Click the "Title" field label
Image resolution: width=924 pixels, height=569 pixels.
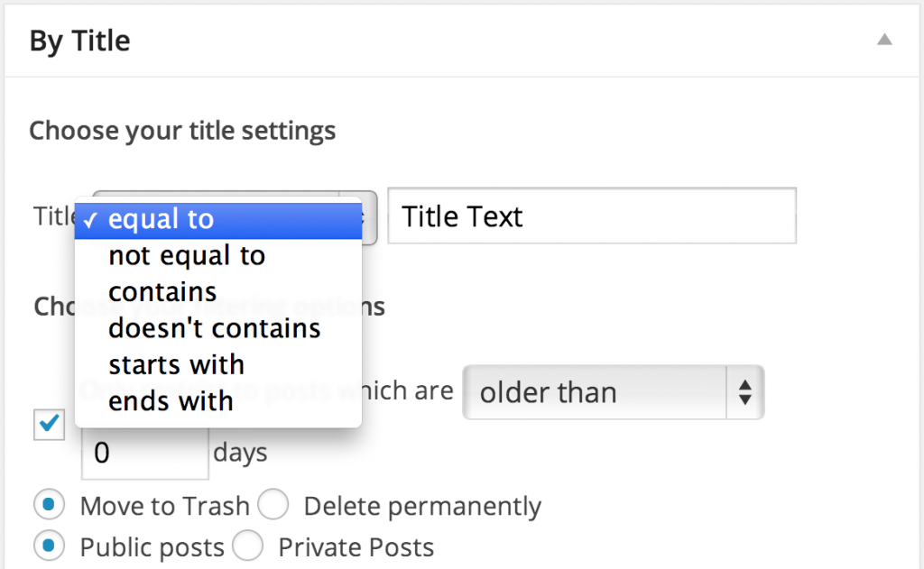pyautogui.click(x=54, y=216)
